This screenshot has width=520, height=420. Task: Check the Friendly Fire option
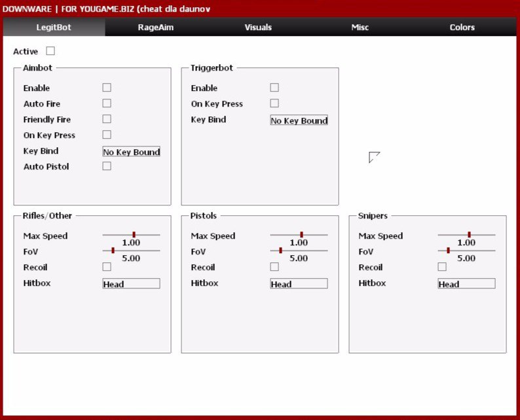[x=107, y=119]
